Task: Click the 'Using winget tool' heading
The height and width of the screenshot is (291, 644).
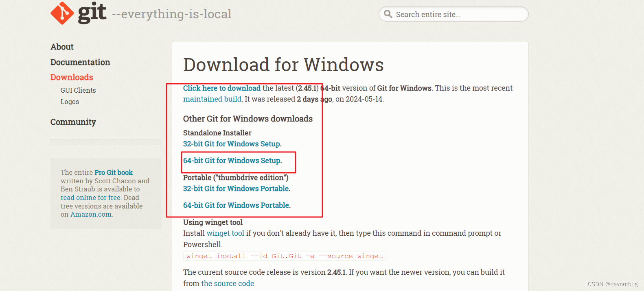Action: [213, 222]
